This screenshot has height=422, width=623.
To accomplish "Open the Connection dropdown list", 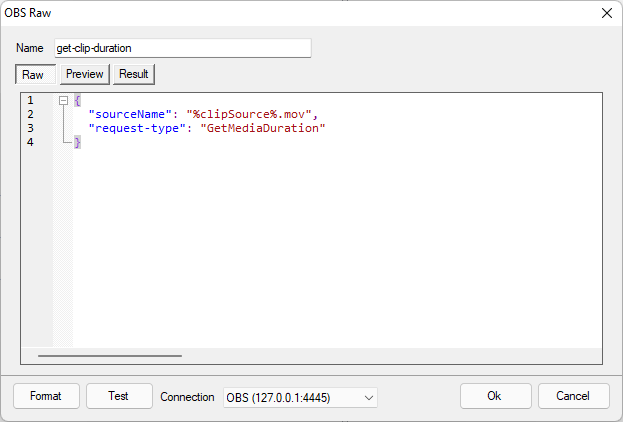I will tap(299, 397).
